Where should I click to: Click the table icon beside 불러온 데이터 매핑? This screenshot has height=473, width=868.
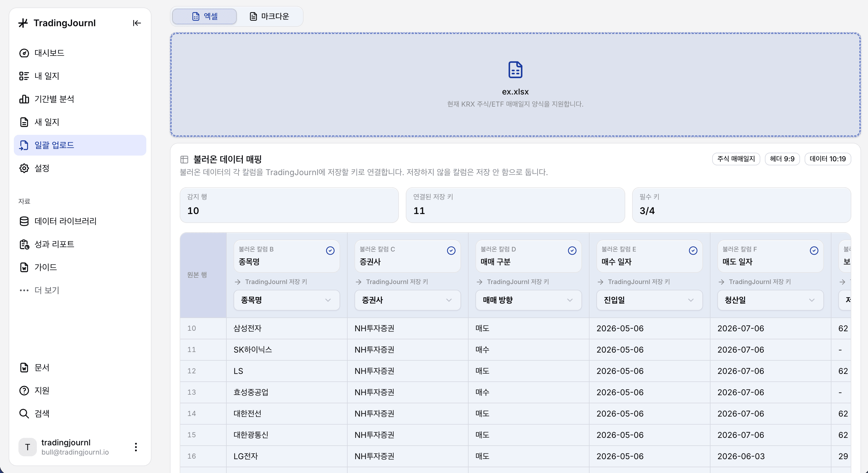click(x=184, y=159)
